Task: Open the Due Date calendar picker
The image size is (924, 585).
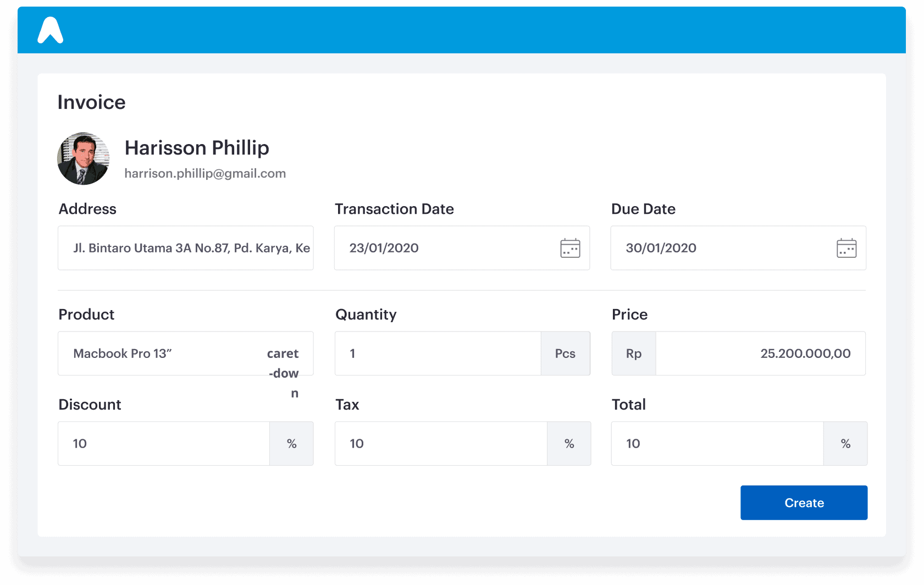Action: [x=846, y=248]
